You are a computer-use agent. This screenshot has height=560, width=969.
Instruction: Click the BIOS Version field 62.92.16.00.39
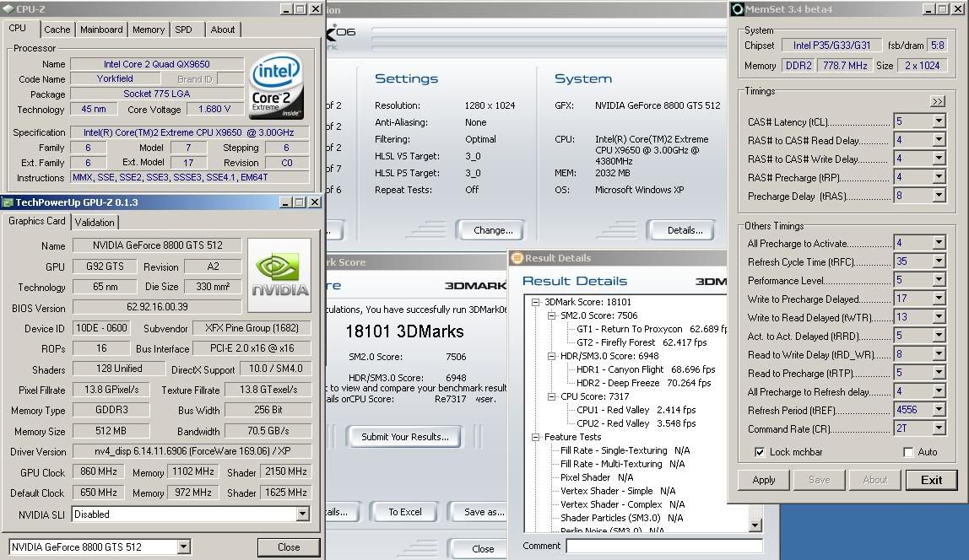point(157,307)
